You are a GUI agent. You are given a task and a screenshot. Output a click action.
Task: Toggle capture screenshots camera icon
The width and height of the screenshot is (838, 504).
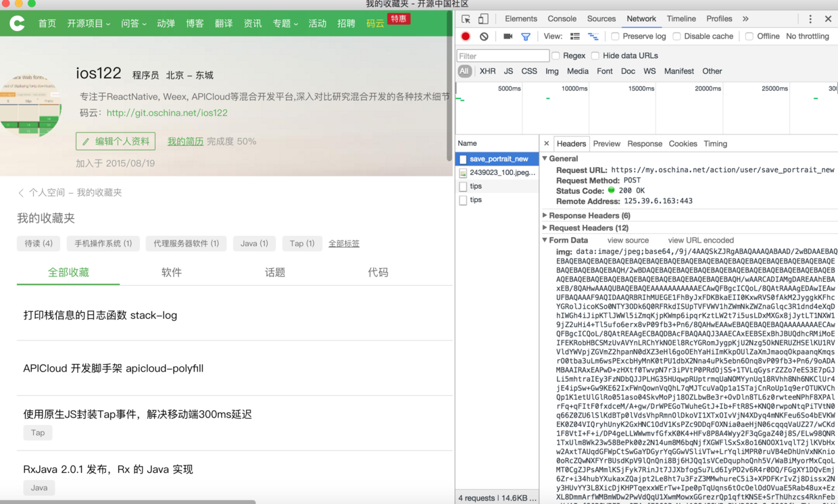(x=508, y=36)
